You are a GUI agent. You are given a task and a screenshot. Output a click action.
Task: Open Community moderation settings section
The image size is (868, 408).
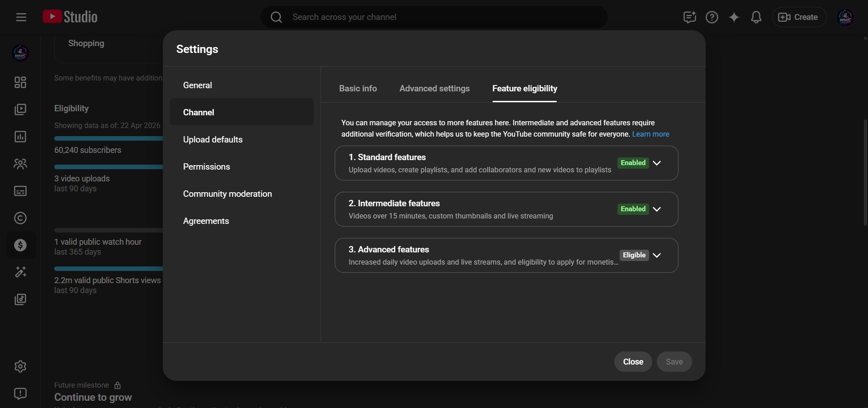(x=242, y=194)
